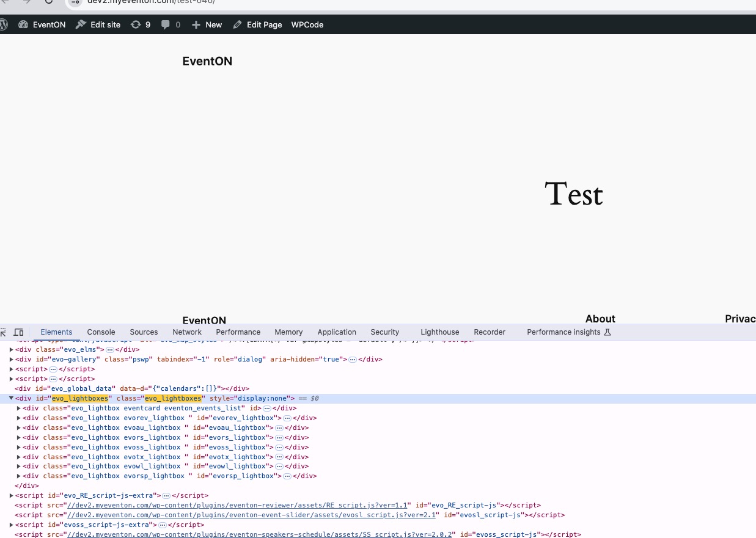
Task: Click the Performance insights flask icon
Action: click(x=607, y=332)
